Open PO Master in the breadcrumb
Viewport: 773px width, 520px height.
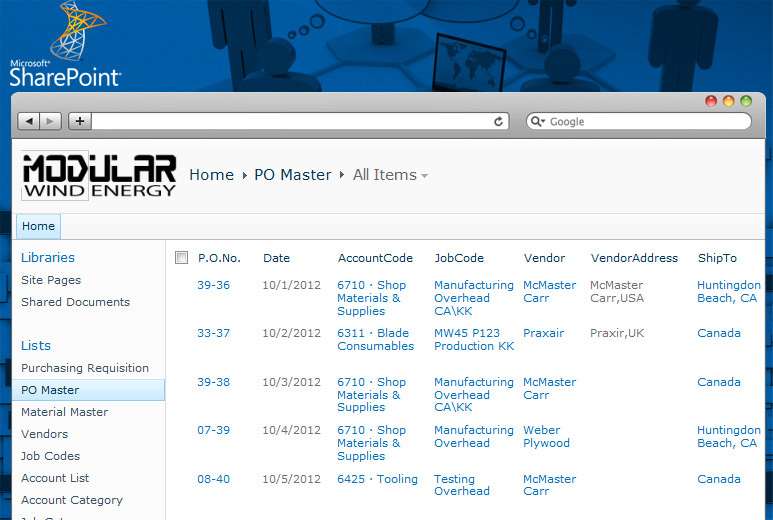293,175
